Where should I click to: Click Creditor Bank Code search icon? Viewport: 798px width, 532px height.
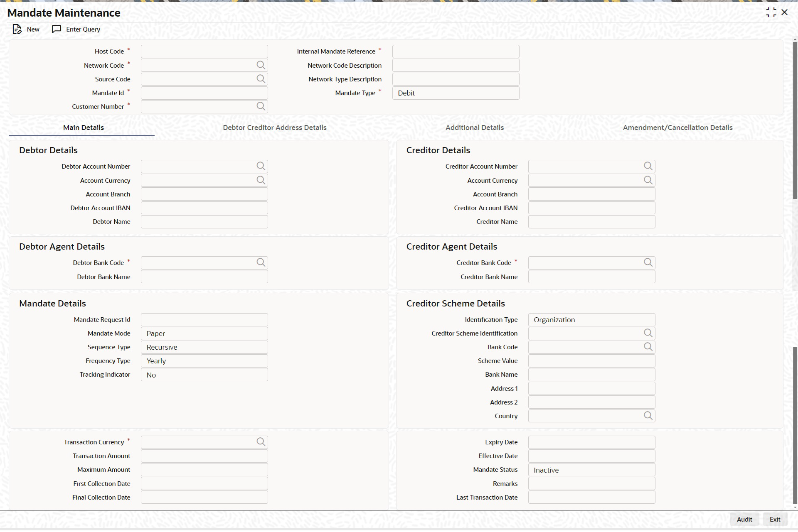648,262
